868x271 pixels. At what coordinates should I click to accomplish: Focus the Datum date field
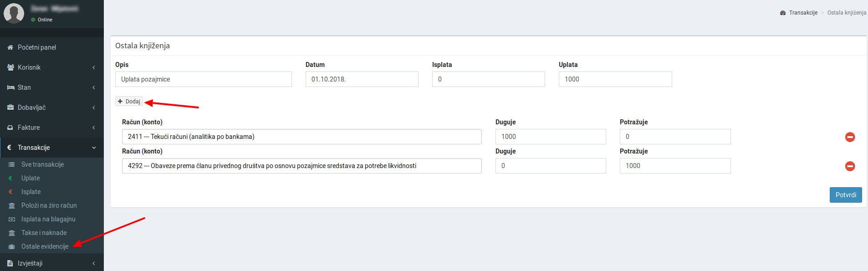coord(362,79)
